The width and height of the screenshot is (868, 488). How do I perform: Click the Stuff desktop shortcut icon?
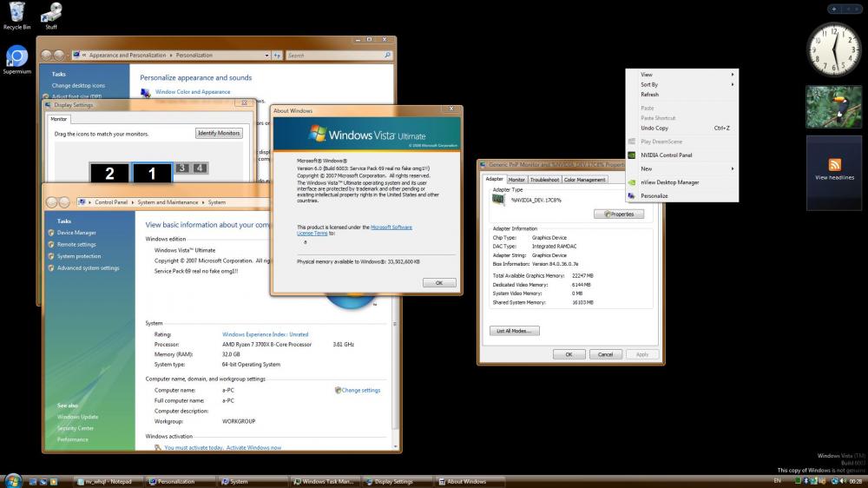point(51,12)
